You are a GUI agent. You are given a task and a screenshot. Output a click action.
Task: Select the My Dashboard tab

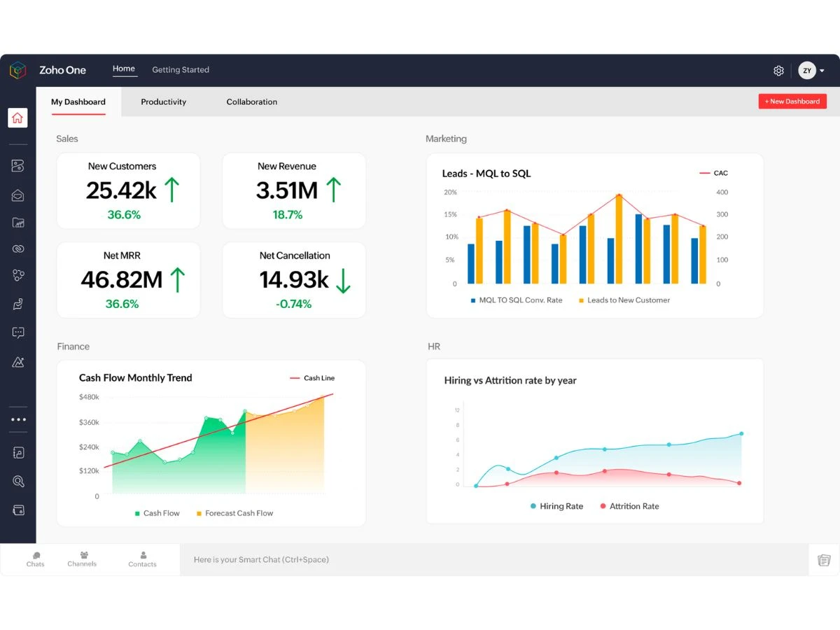(78, 101)
